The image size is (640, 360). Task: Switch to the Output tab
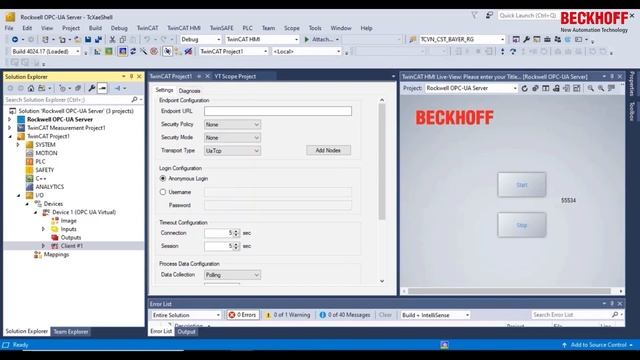click(x=187, y=331)
